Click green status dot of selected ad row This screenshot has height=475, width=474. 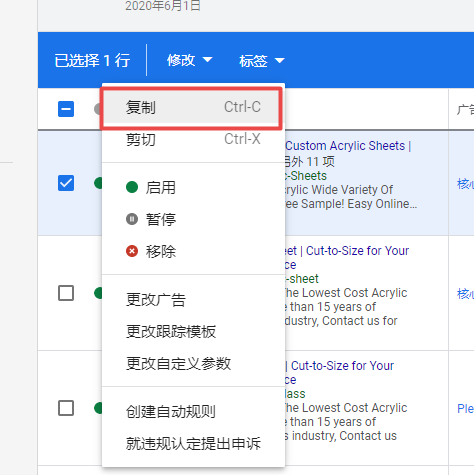pos(98,183)
